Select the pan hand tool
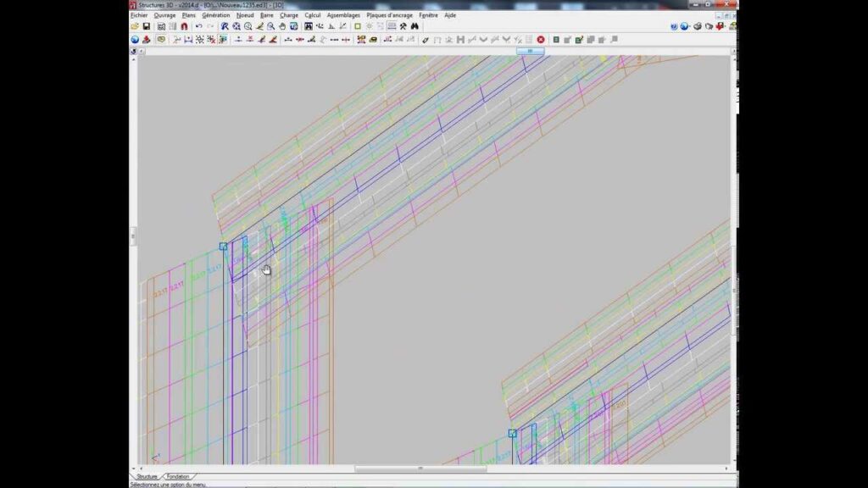 click(x=282, y=26)
